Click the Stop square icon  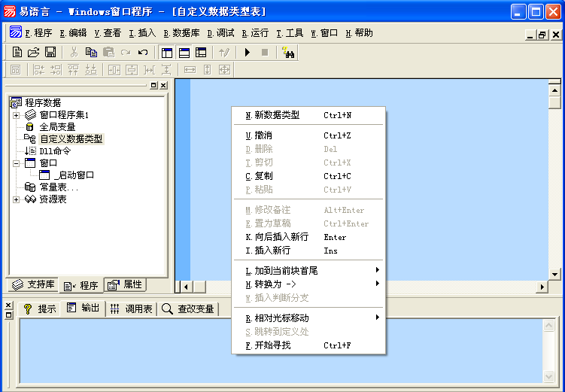(265, 53)
